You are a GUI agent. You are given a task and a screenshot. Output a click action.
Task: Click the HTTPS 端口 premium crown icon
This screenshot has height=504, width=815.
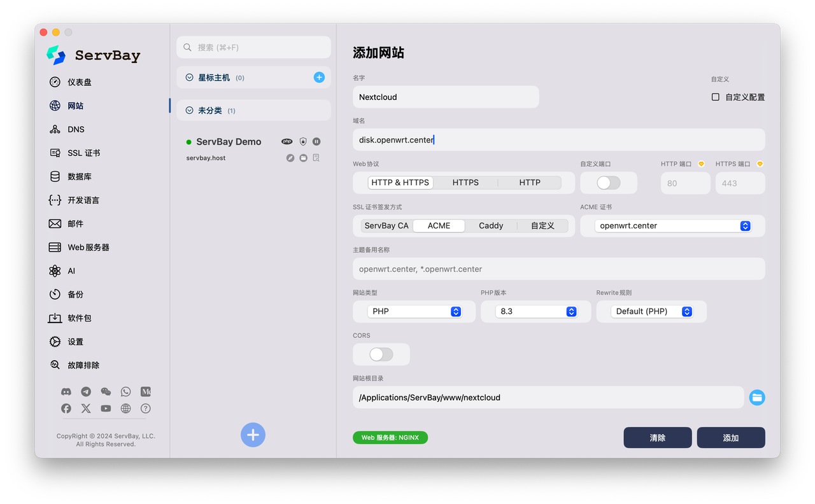pyautogui.click(x=760, y=164)
